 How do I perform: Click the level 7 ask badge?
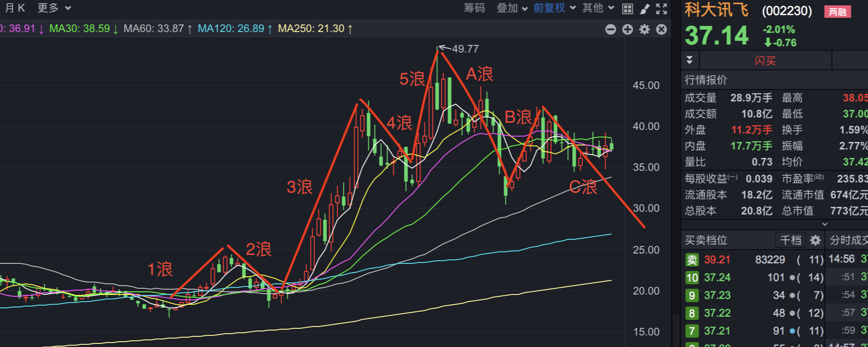click(x=692, y=331)
